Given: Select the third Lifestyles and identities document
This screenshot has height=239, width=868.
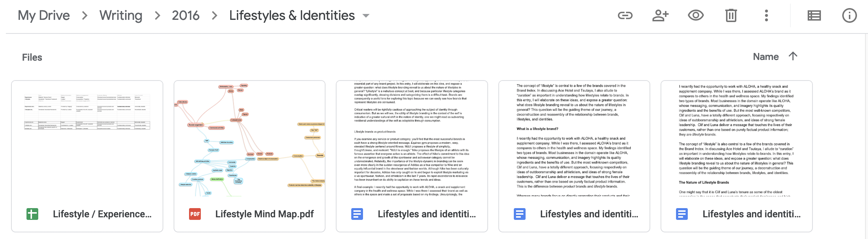Looking at the screenshot, I should click(737, 156).
